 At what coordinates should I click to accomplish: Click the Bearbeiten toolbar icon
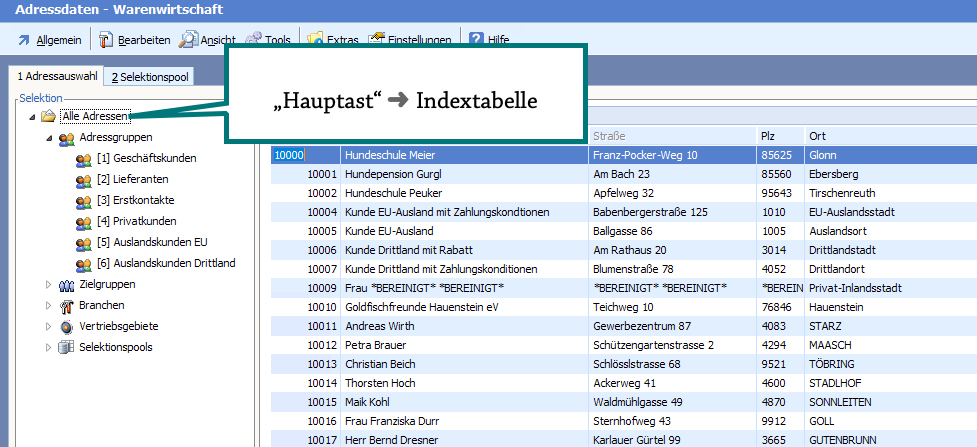coord(106,40)
